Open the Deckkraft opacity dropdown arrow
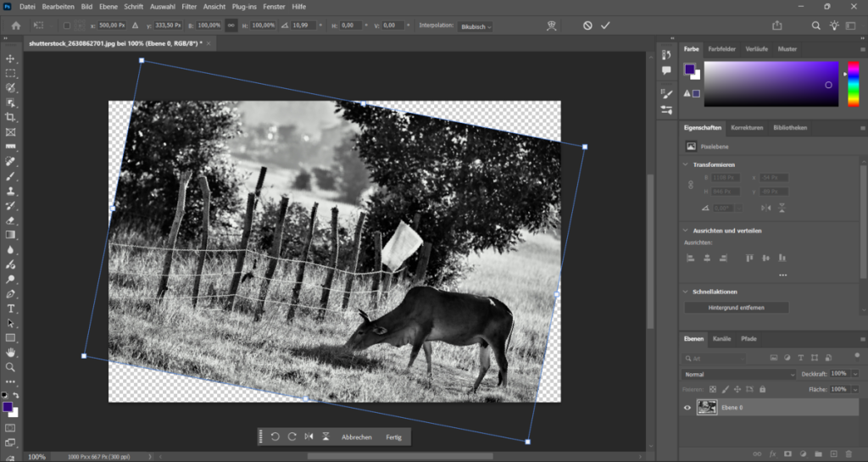868x462 pixels. 855,374
